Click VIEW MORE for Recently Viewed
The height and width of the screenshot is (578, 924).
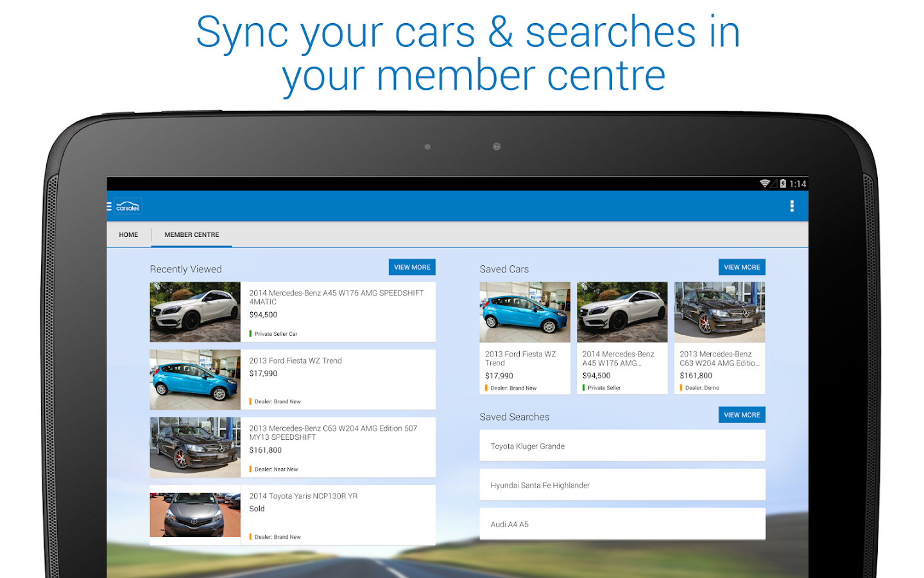coord(412,267)
